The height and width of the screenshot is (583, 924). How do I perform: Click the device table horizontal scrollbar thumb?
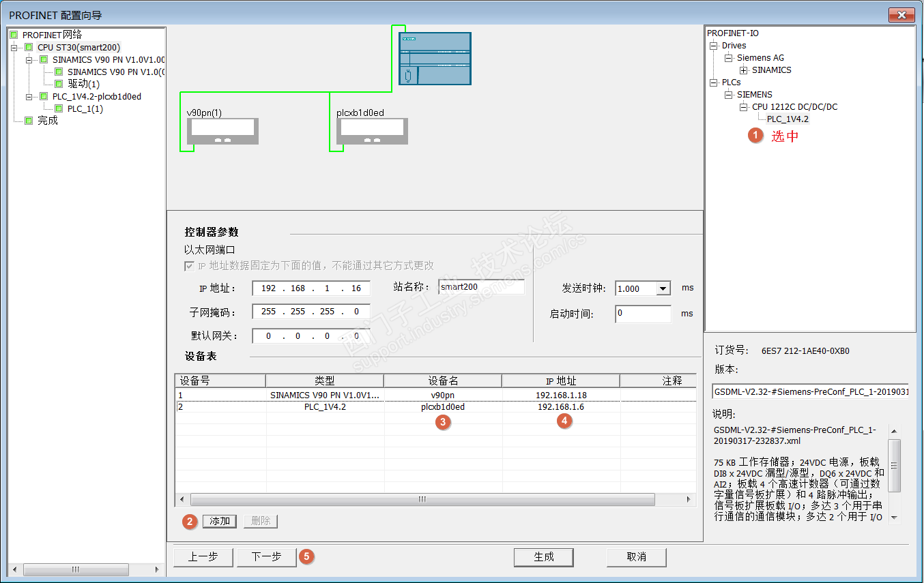coord(422,500)
